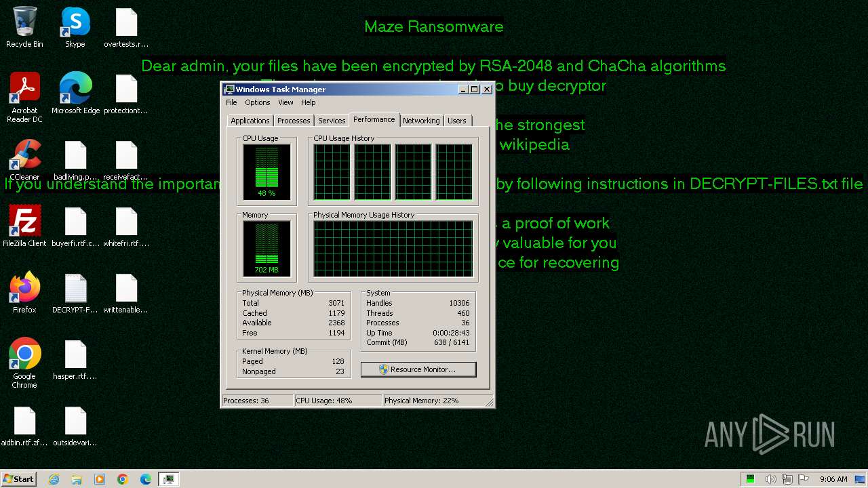This screenshot has width=868, height=488.
Task: Select the receivefact... file icon
Action: click(x=126, y=160)
